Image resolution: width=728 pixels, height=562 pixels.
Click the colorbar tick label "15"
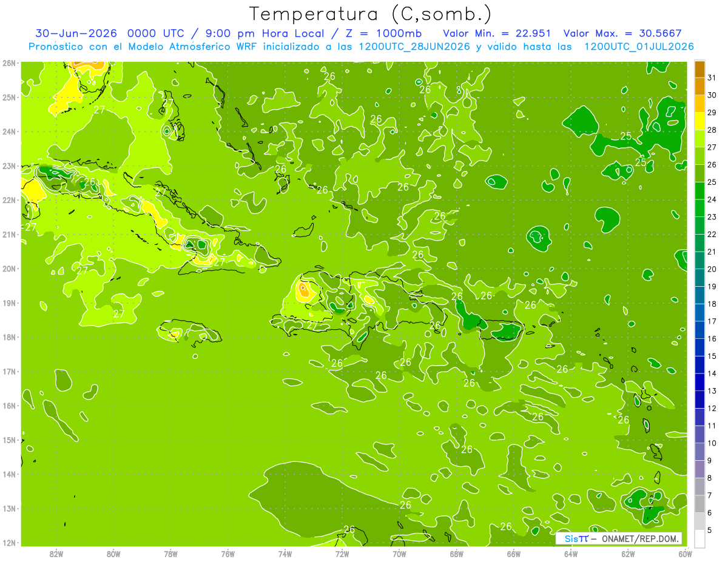point(712,356)
